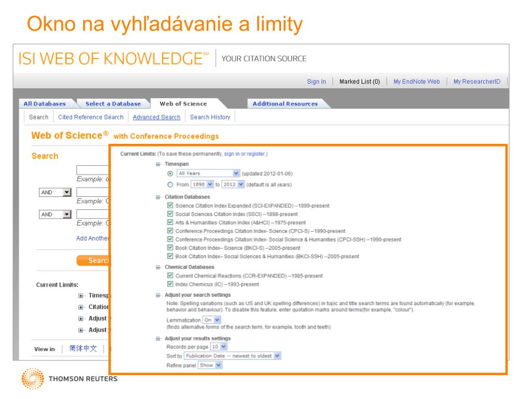
Task: Open the All Years timespan dropdown
Action: coord(208,174)
